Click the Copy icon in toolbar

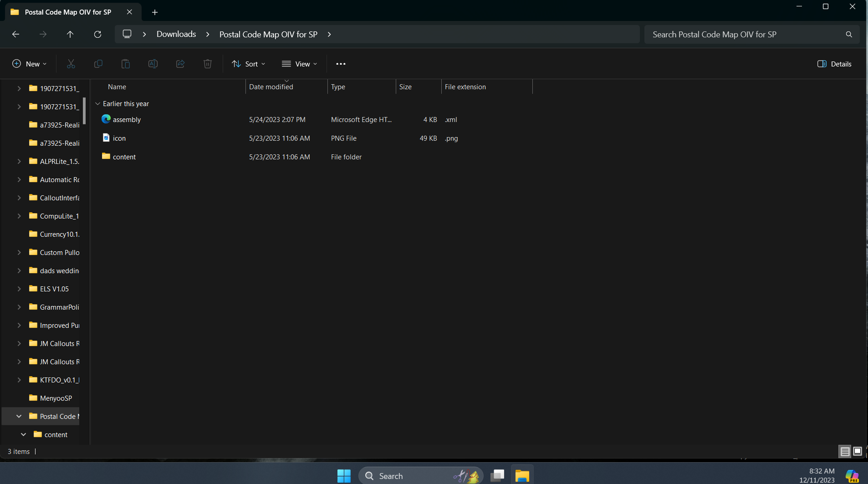(x=98, y=64)
